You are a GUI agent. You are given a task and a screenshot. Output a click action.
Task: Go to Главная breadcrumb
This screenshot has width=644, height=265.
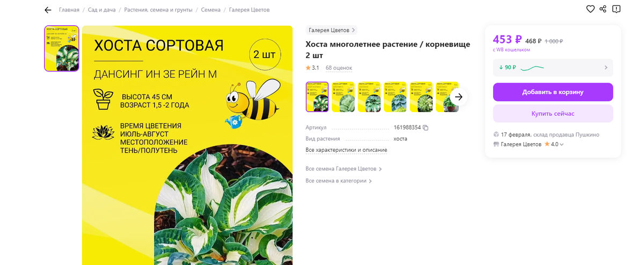pyautogui.click(x=69, y=10)
